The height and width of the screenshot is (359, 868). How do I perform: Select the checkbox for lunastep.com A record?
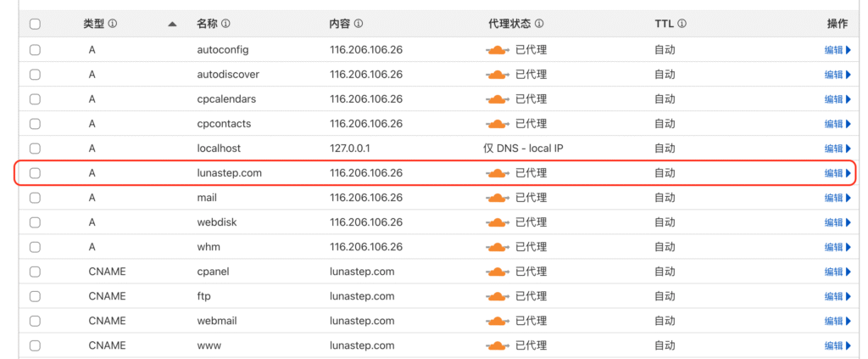click(35, 173)
